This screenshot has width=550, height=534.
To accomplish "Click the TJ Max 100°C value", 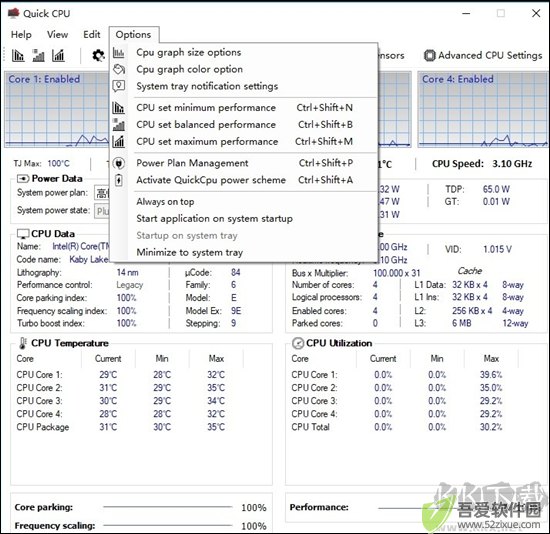I will [59, 163].
